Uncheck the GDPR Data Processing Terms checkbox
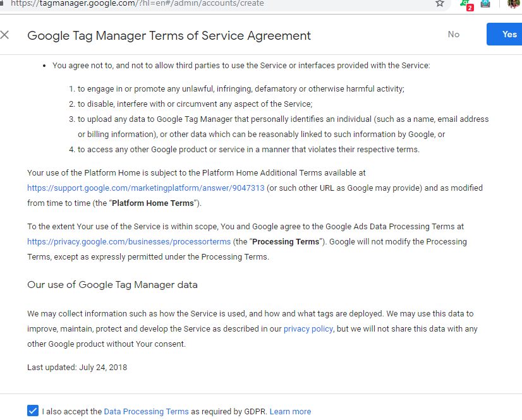Screen dimensions: 522x420 pos(33,411)
